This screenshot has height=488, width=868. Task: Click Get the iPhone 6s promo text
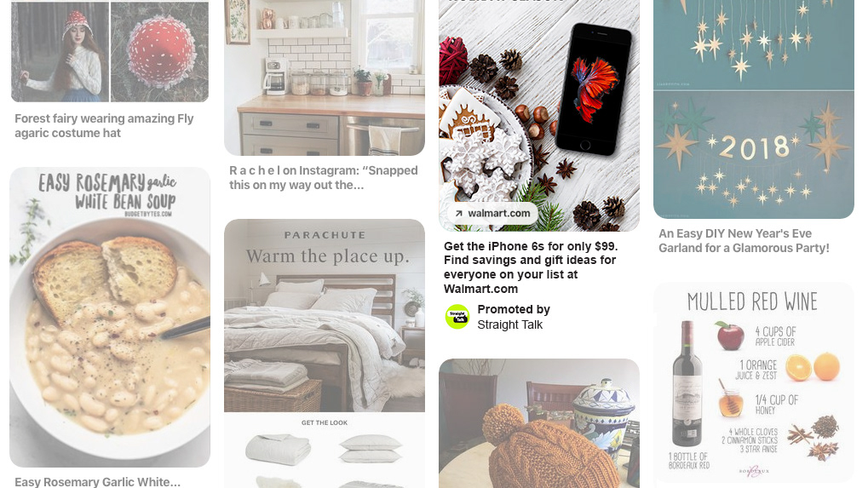[x=531, y=267]
